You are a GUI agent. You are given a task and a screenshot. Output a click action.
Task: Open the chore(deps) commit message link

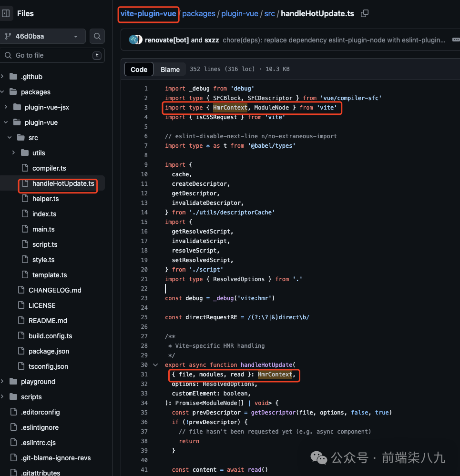[x=334, y=40]
